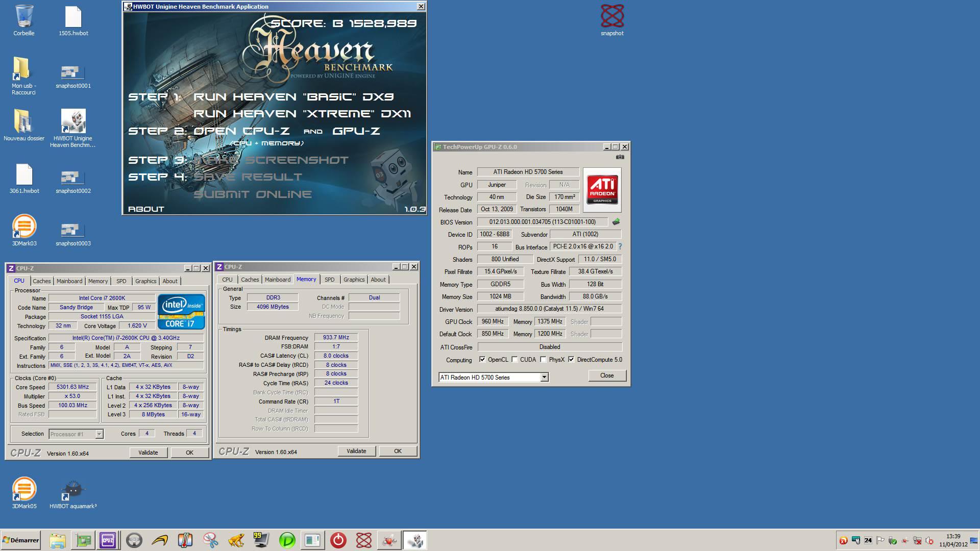980x551 pixels.
Task: Open the Corbeille recycle bin icon
Action: pos(24,20)
